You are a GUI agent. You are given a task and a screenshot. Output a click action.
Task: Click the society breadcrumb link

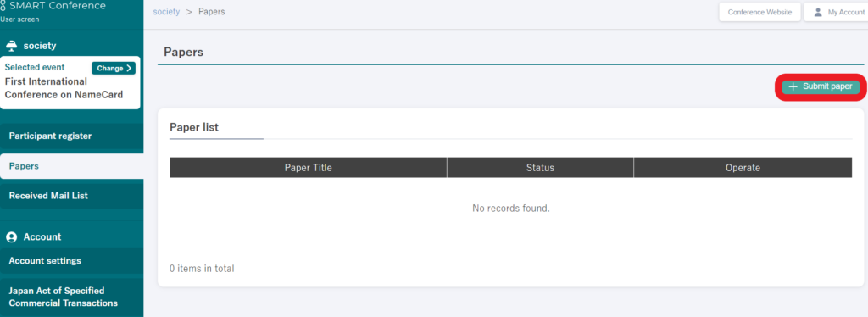(167, 12)
